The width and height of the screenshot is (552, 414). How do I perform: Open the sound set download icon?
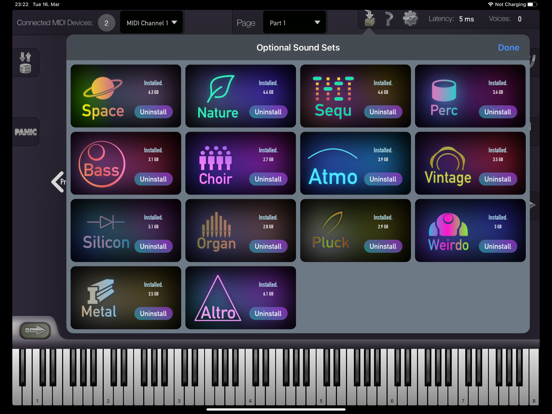(x=369, y=19)
